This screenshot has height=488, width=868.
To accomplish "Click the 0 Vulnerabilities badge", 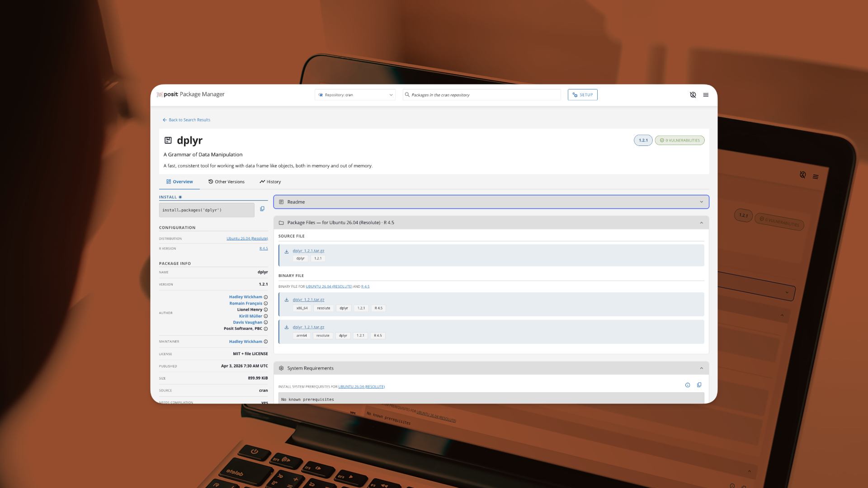I will pos(680,141).
